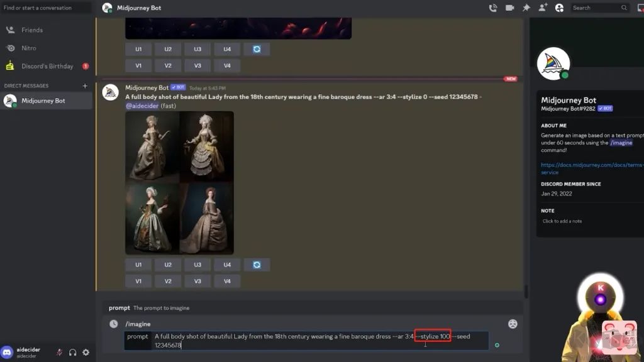
Task: Click V2 under the baroque lady images
Action: 168,281
